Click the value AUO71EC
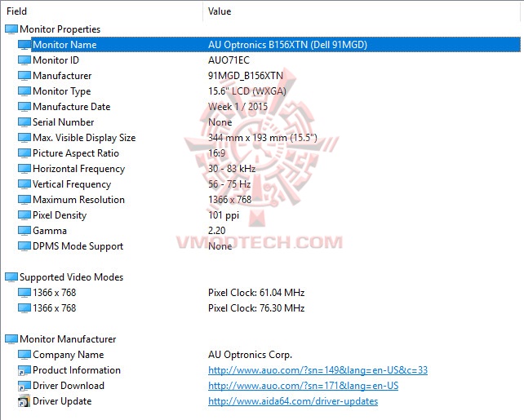Image resolution: width=524 pixels, height=420 pixels. point(229,60)
